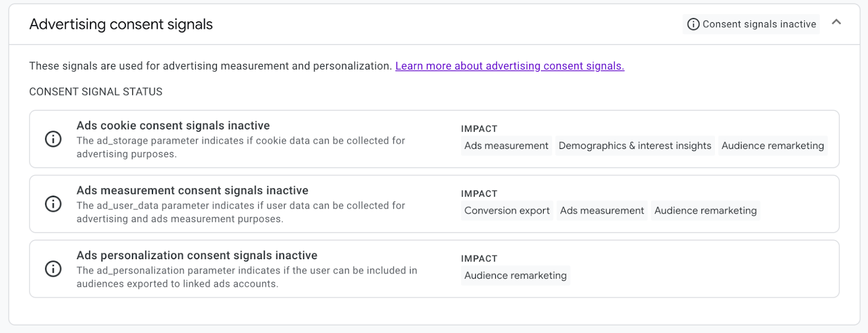Click the Consent signals inactive status text
The height and width of the screenshot is (333, 868).
point(759,24)
